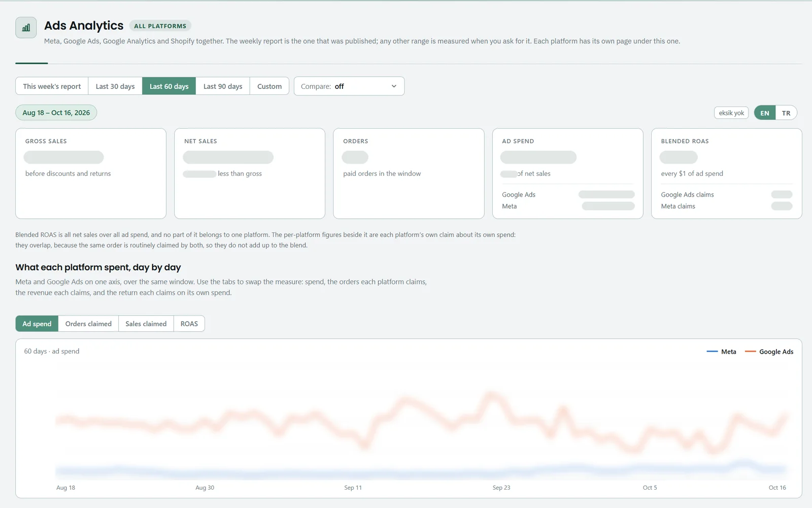Click the 'paid orders in the window' text

coord(382,174)
